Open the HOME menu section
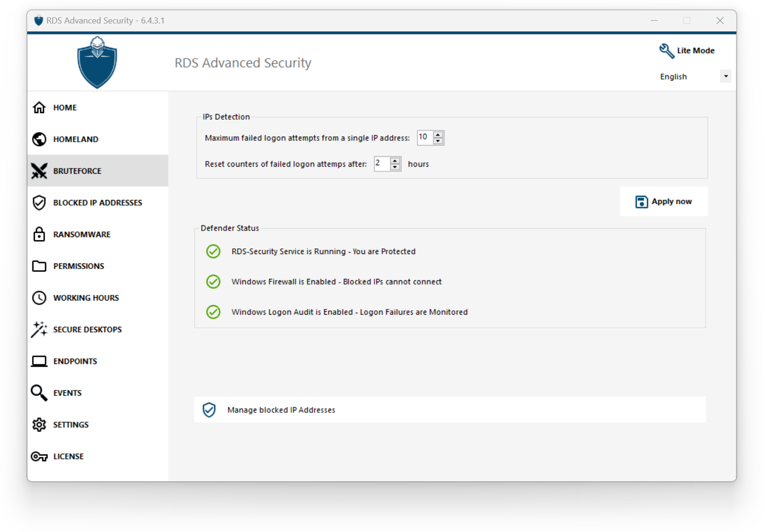The image size is (765, 532). click(98, 108)
